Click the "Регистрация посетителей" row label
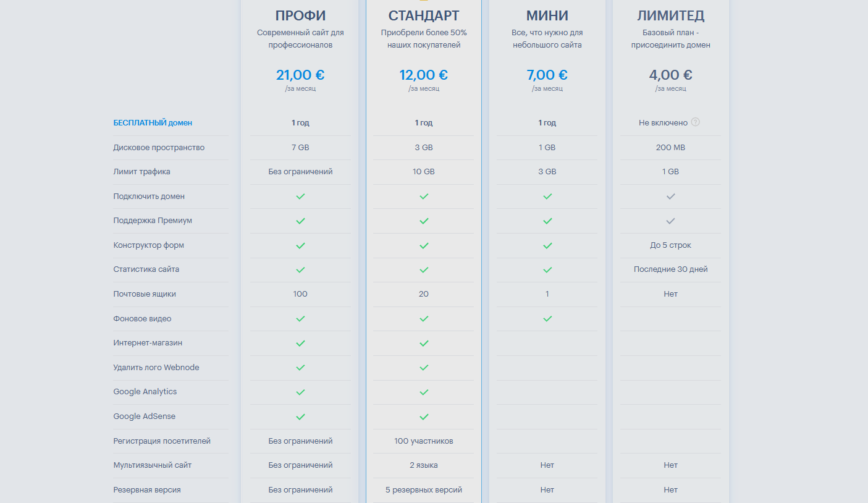 tap(162, 441)
